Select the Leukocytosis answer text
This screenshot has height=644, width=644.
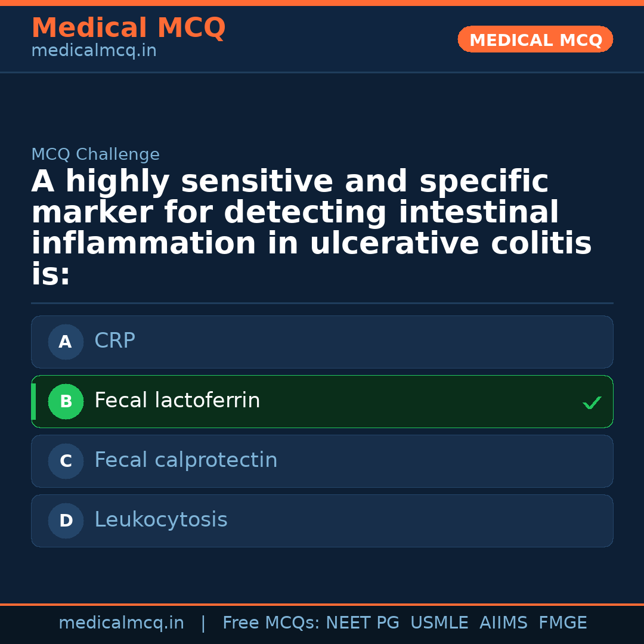(x=160, y=520)
